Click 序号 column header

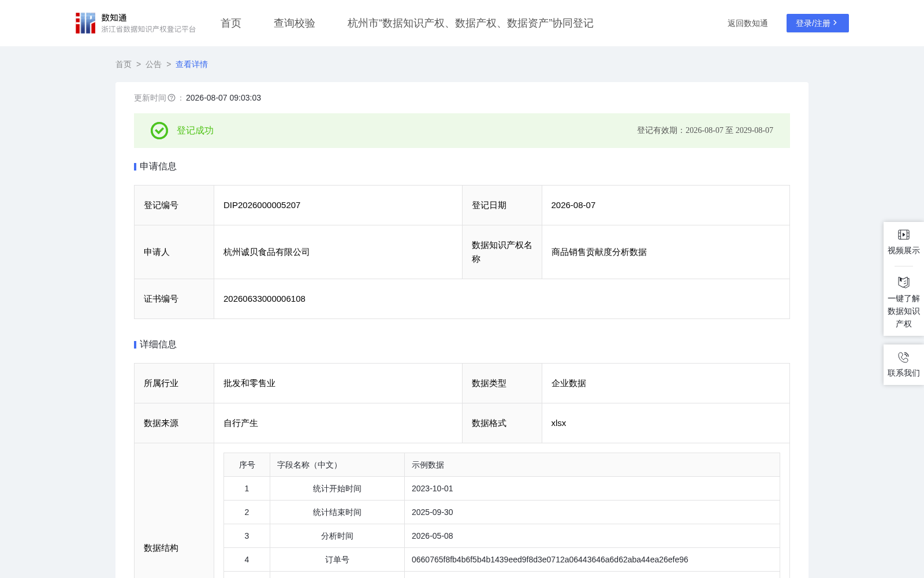(x=247, y=465)
